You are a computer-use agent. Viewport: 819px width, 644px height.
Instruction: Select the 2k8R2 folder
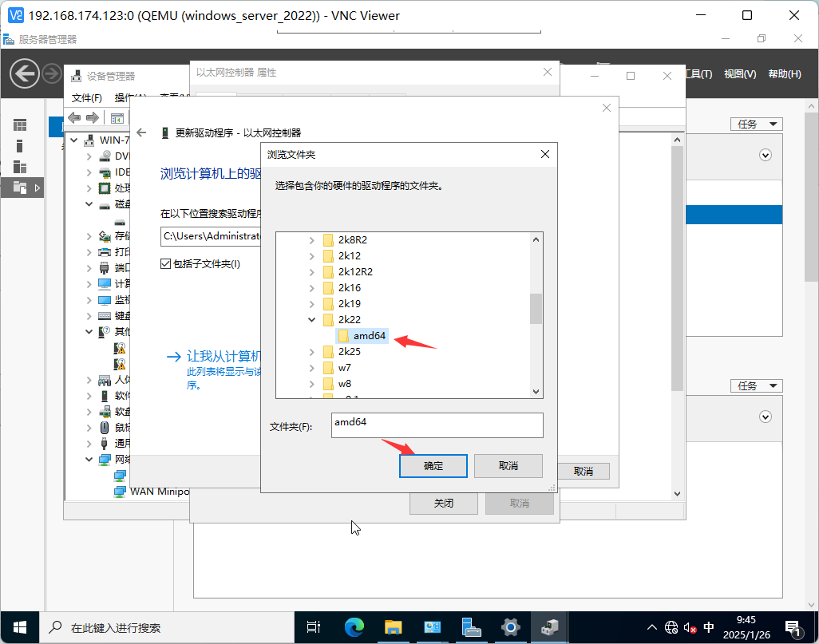353,239
